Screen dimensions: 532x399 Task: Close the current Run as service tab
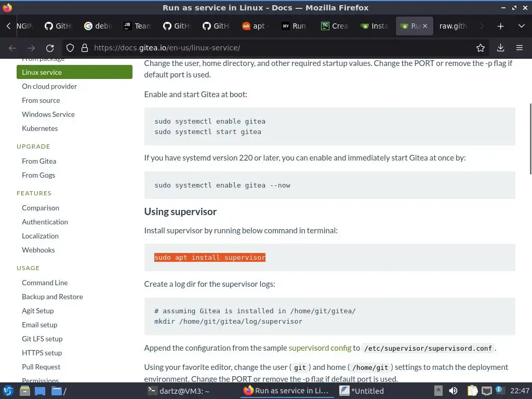point(425,26)
